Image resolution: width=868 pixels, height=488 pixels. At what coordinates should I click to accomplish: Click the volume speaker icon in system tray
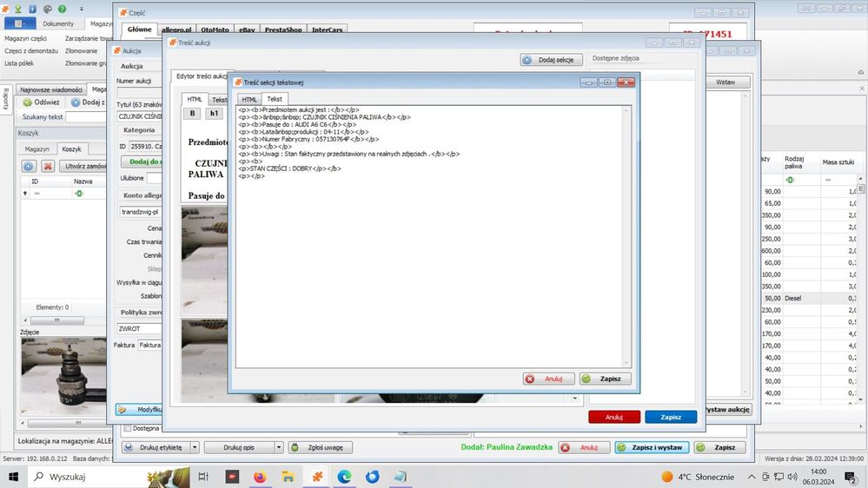click(792, 477)
